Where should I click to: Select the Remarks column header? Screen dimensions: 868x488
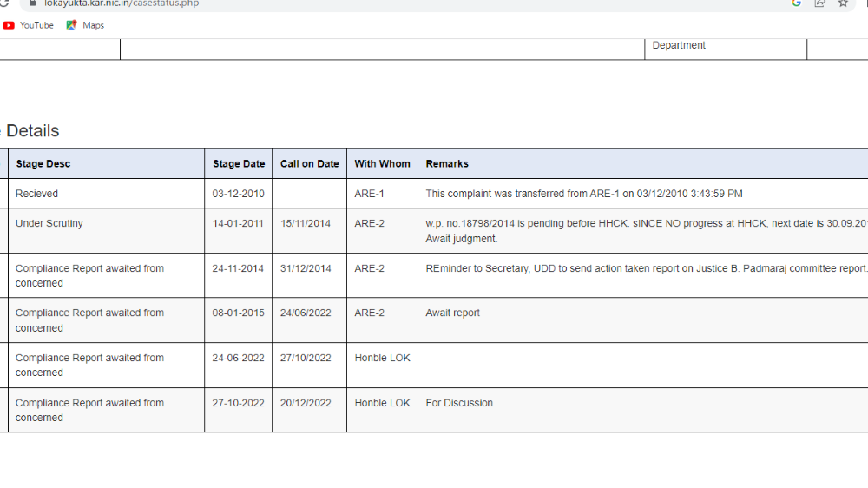tap(447, 163)
